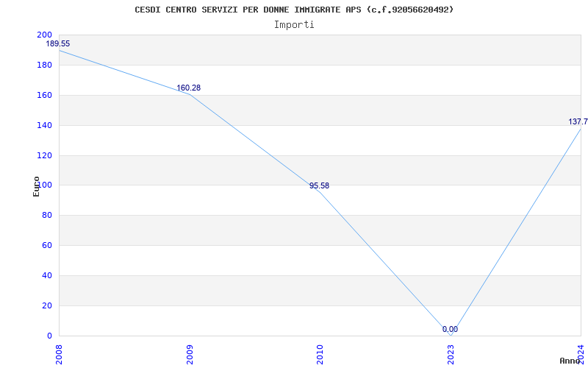Click y-axis value 60
The image size is (588, 368).
pyautogui.click(x=47, y=246)
